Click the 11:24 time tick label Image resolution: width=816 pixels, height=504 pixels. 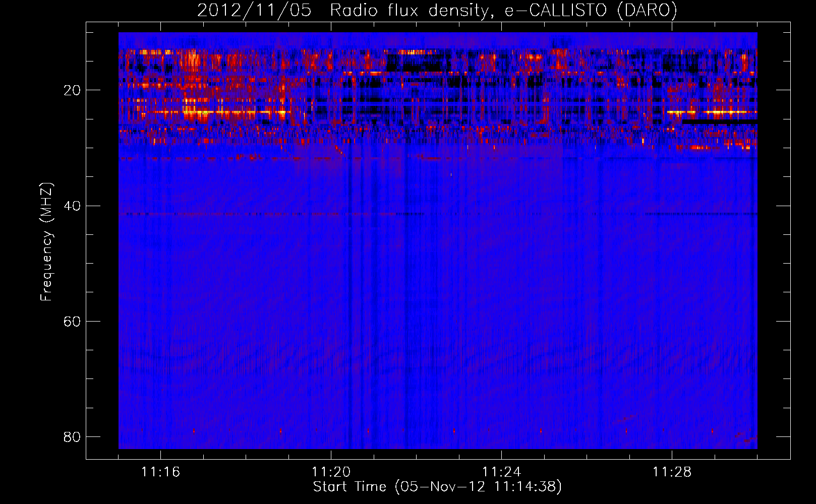[x=501, y=472]
